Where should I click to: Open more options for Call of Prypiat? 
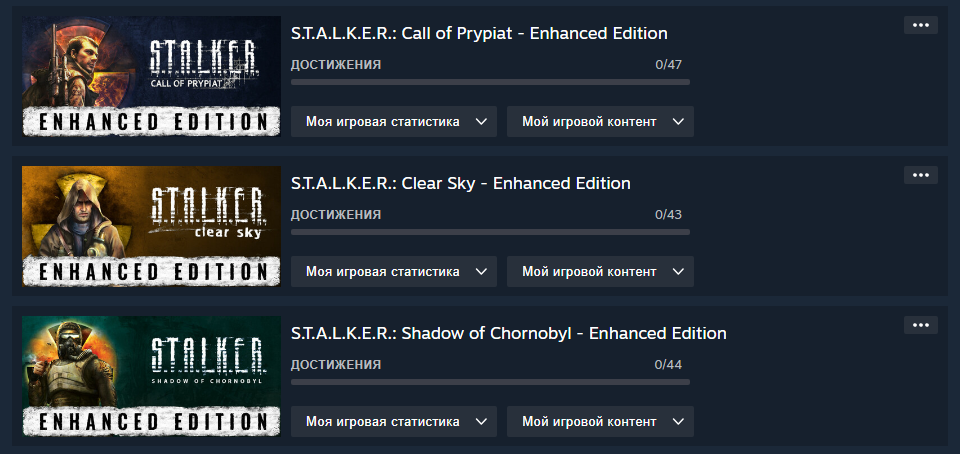click(920, 25)
